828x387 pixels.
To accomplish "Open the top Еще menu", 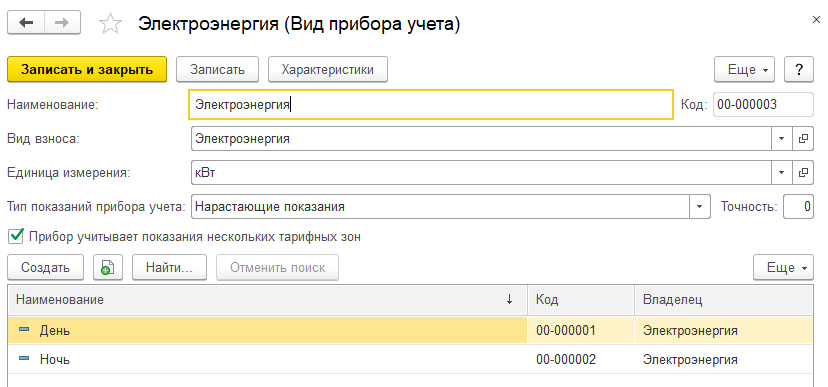I will (x=744, y=69).
